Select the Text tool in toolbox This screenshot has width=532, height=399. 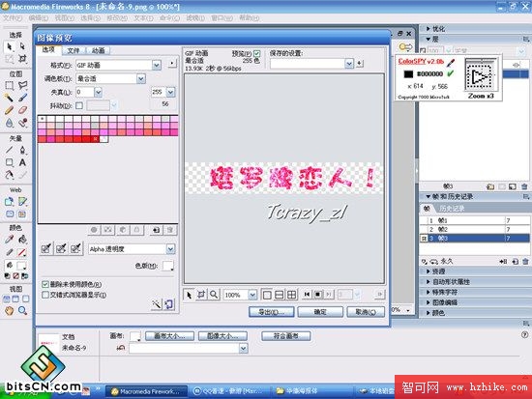(x=22, y=162)
